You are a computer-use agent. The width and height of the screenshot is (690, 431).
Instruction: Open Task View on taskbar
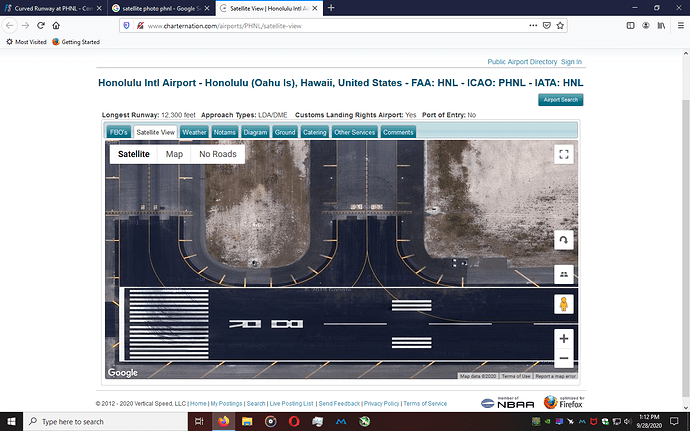click(199, 422)
